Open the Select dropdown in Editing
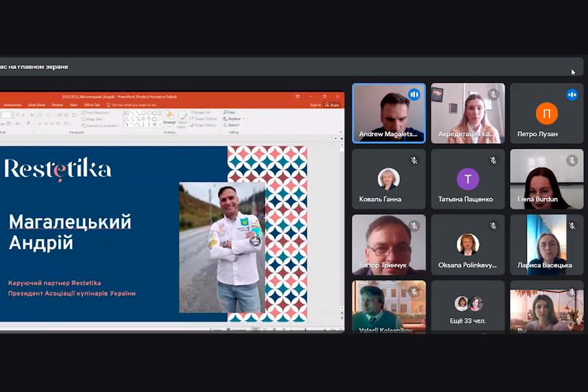This screenshot has height=392, width=588. (232, 125)
